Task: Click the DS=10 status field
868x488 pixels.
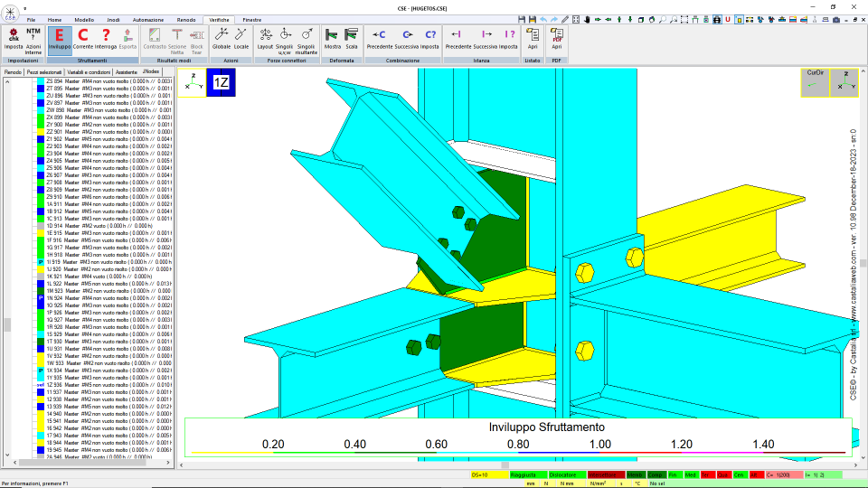Action: [489, 474]
